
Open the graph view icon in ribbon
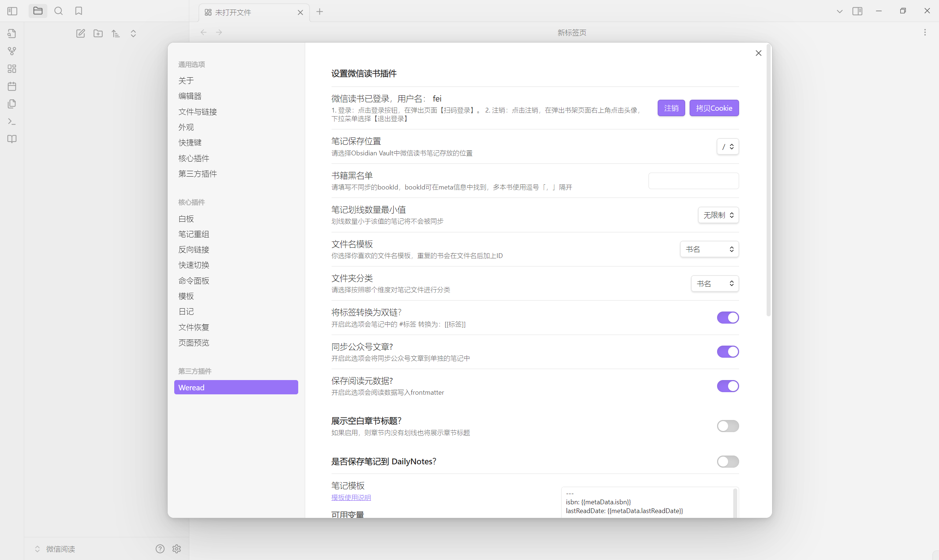(12, 51)
